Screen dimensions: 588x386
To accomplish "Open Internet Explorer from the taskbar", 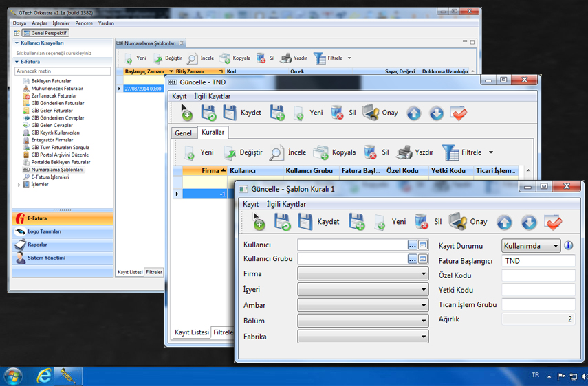I will click(45, 376).
